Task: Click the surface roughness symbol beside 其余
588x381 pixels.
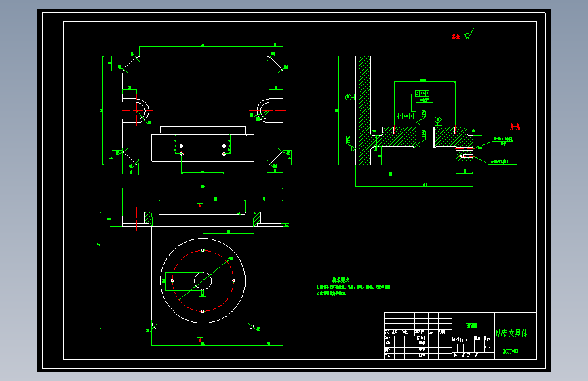Action: [x=469, y=34]
